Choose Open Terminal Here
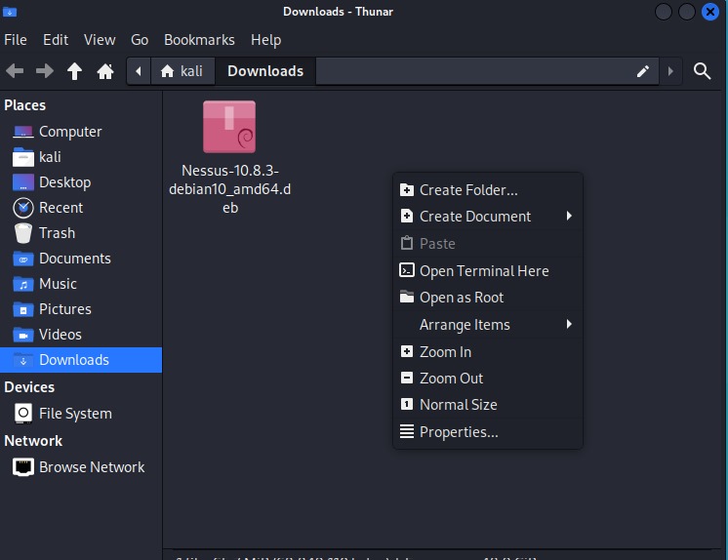The height and width of the screenshot is (560, 728). [x=488, y=270]
